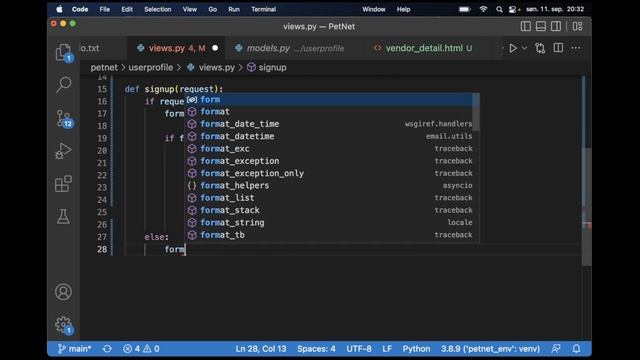Select the 'format_exception_only' suggestion
The width and height of the screenshot is (640, 360).
pyautogui.click(x=329, y=173)
